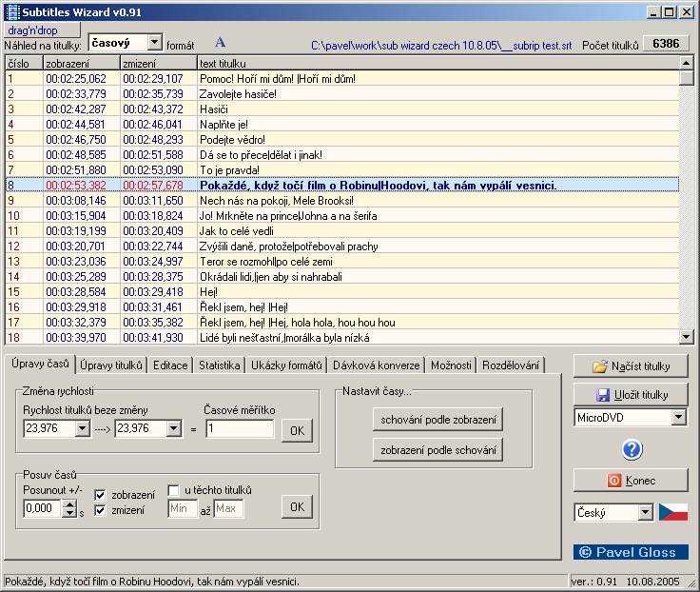Click the Časové měřítko input field
Screen dimensions: 700x592
239,429
